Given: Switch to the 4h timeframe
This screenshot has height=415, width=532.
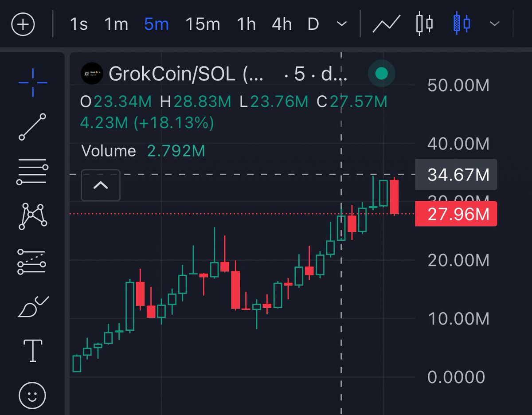Looking at the screenshot, I should coord(282,24).
